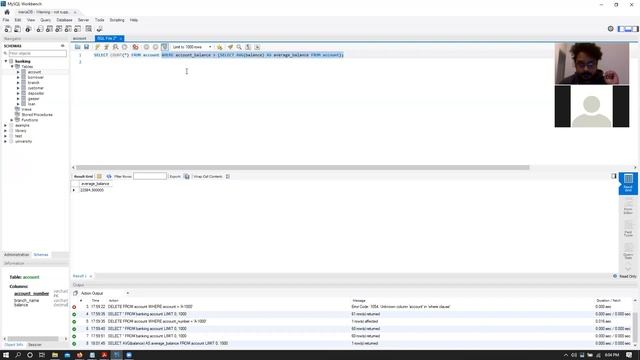Click the star snippet icon
This screenshot has height=360, width=640.
pos(220,47)
